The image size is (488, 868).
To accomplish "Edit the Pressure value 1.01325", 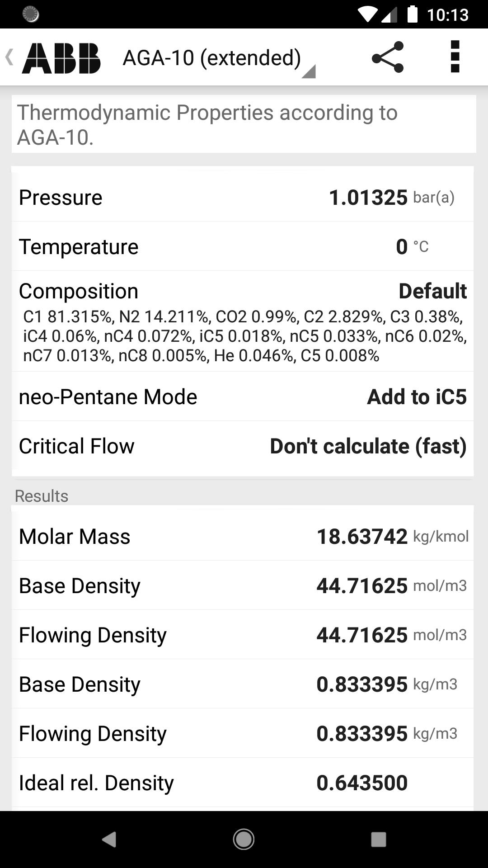I will [x=368, y=198].
